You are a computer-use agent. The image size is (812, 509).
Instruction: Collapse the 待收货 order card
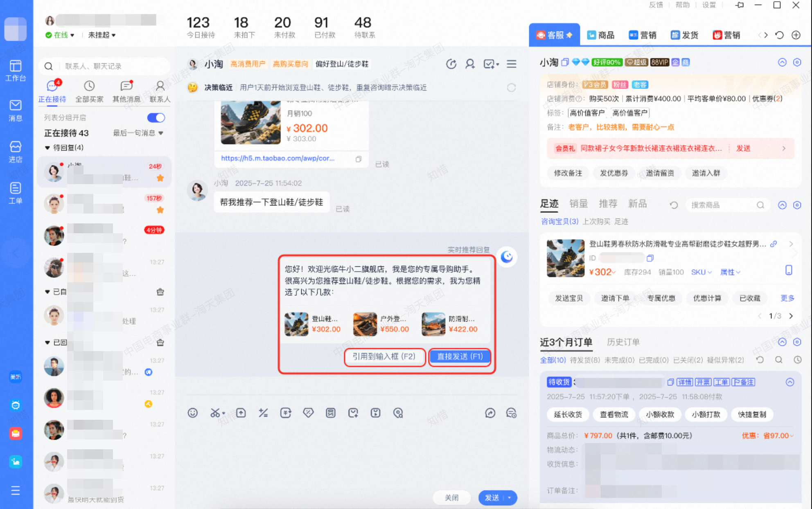[790, 382]
